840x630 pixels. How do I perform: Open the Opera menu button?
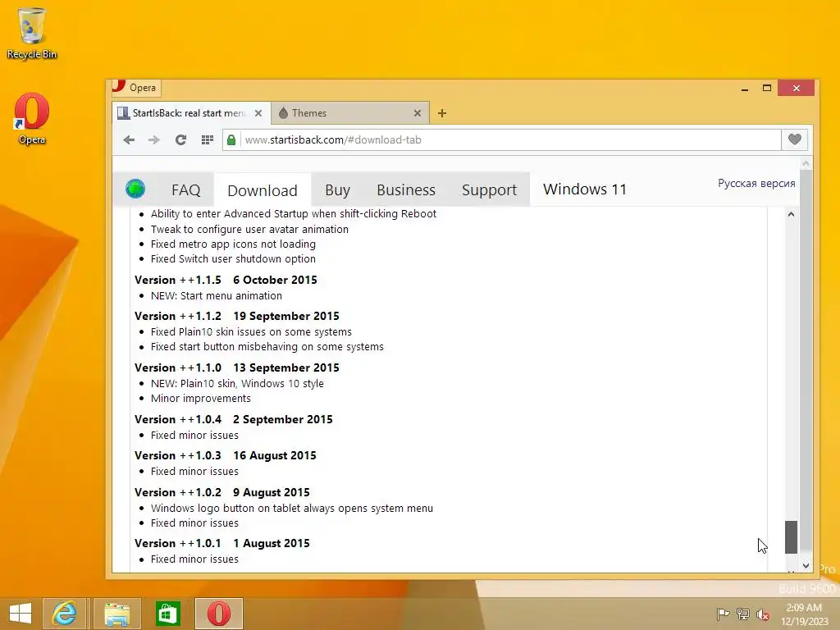[136, 87]
